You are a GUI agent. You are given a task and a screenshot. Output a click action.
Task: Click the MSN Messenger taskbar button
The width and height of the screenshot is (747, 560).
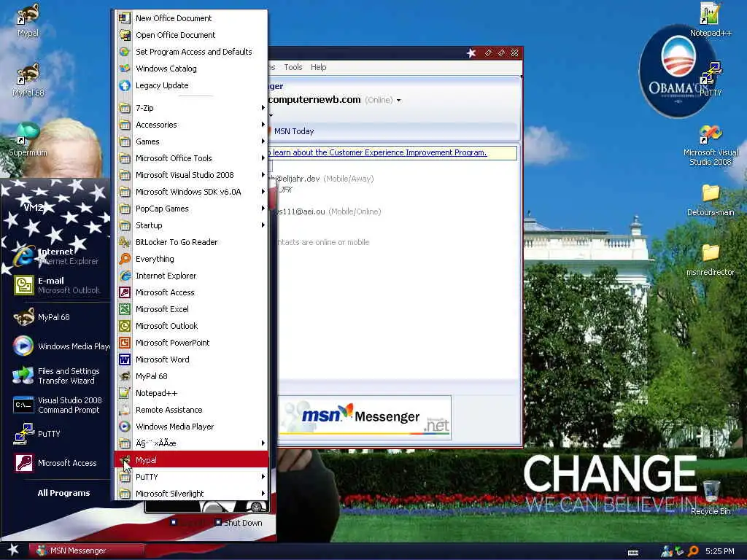[x=87, y=551]
